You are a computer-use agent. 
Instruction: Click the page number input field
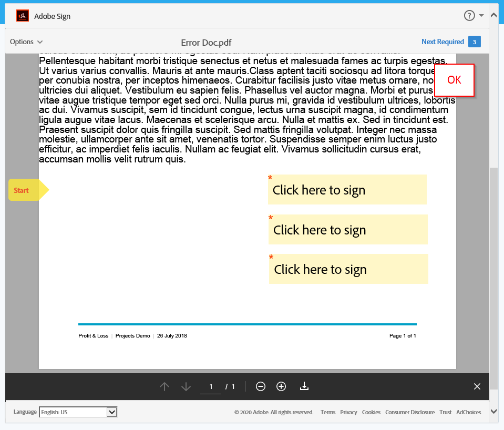[211, 386]
